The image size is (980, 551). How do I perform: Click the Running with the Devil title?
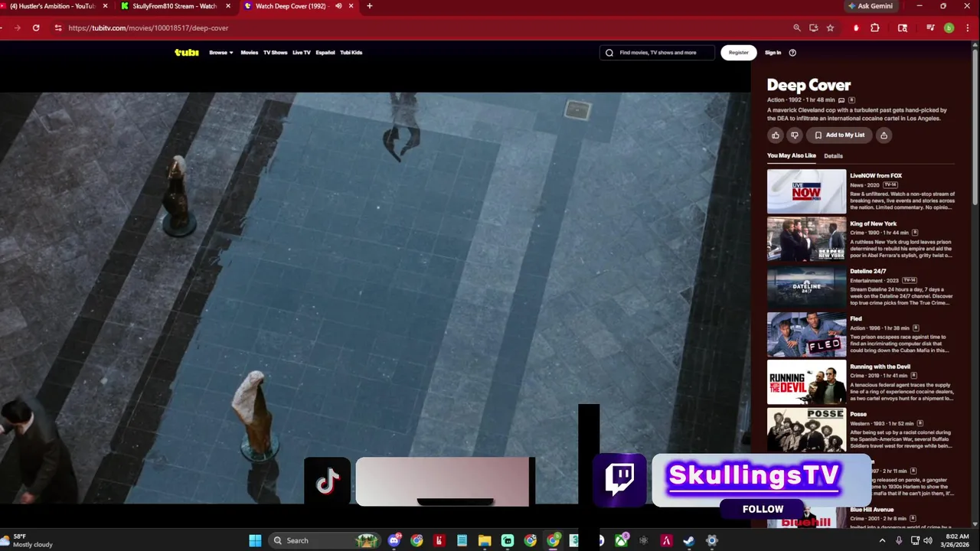point(880,367)
